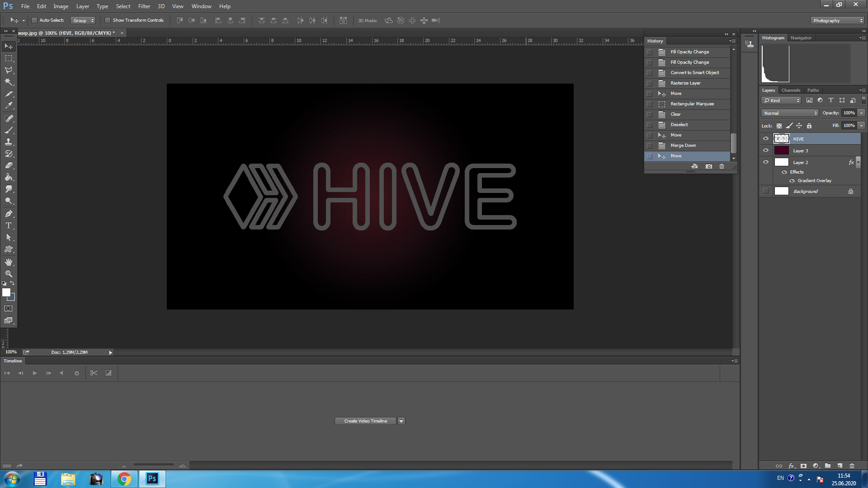This screenshot has width=868, height=488.
Task: Select the Eraser tool
Action: (x=9, y=165)
